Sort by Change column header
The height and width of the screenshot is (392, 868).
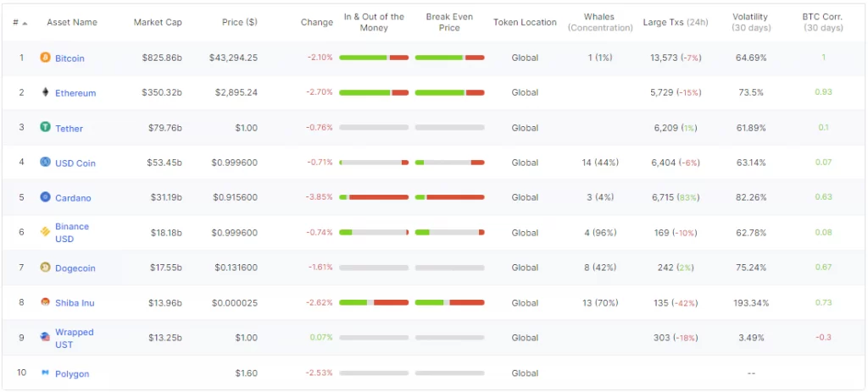(x=317, y=22)
